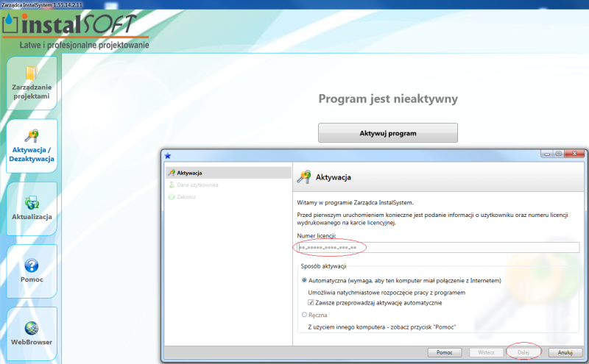This screenshot has height=364, width=589.
Task: Choose Ręczna activation radio option
Action: [304, 315]
